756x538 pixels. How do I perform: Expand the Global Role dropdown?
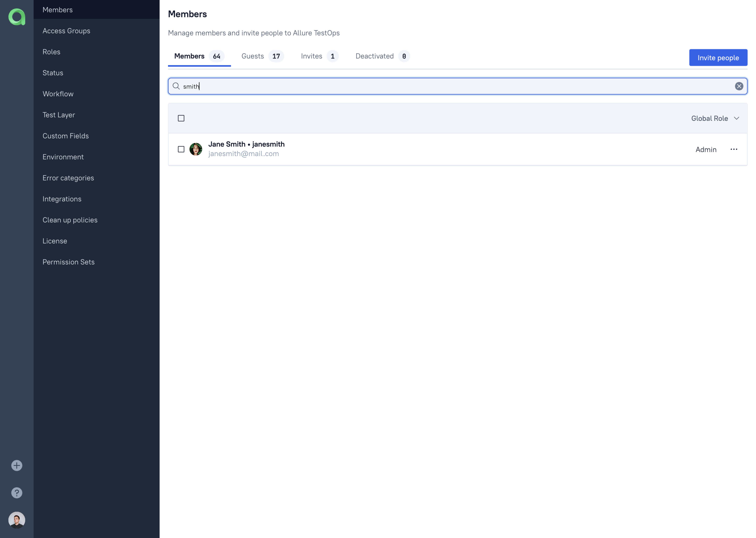point(715,118)
